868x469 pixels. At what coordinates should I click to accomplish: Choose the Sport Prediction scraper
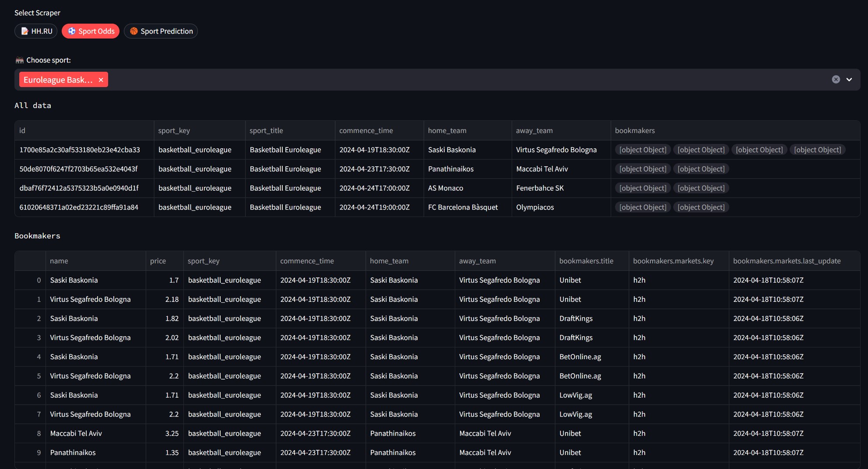pos(161,31)
